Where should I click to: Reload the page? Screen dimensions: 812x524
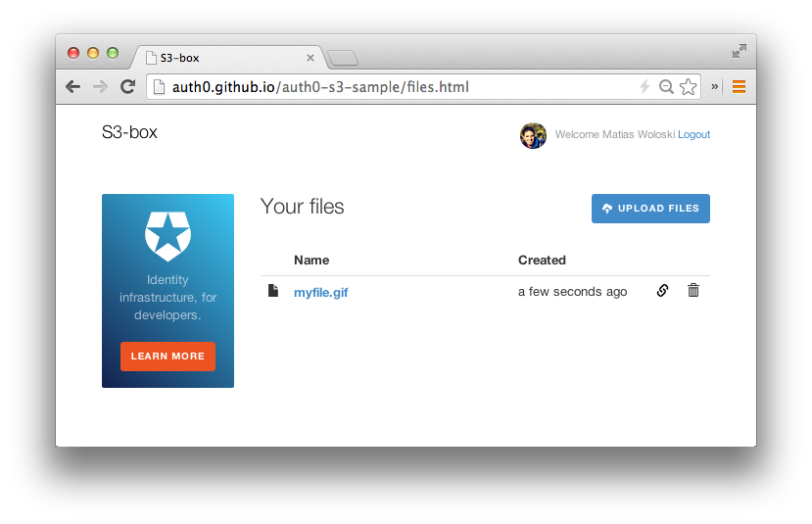click(127, 87)
